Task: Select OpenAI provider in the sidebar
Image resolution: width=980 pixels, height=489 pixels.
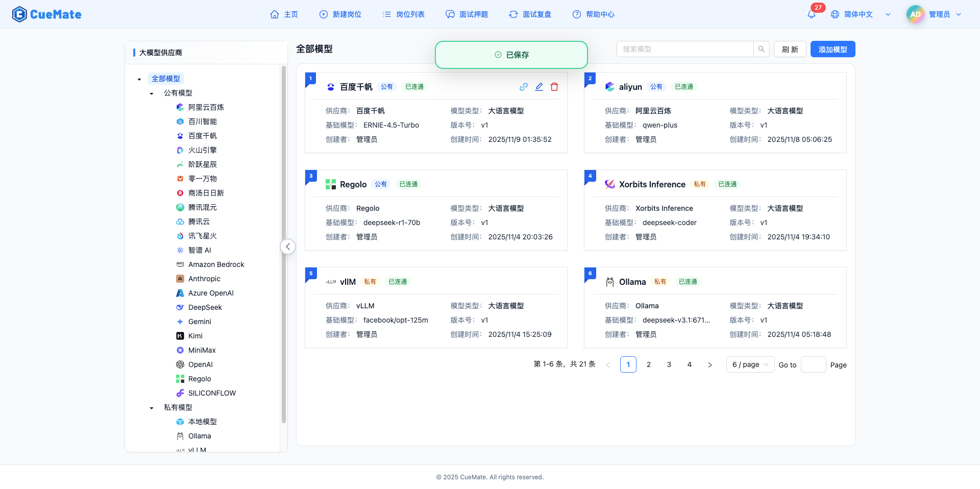Action: 200,364
